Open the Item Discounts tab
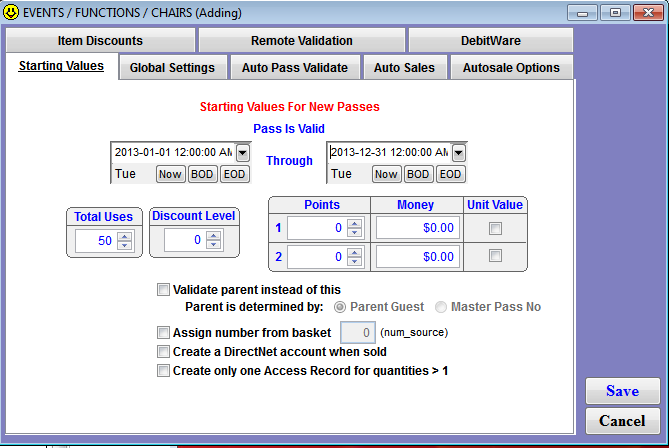Screen dimensions: 669x448 tap(100, 41)
